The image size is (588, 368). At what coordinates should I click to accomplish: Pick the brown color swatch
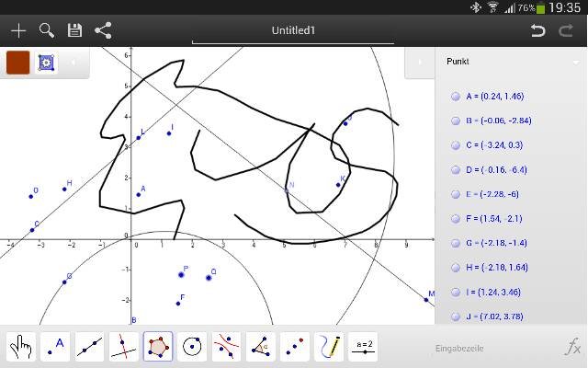click(18, 63)
